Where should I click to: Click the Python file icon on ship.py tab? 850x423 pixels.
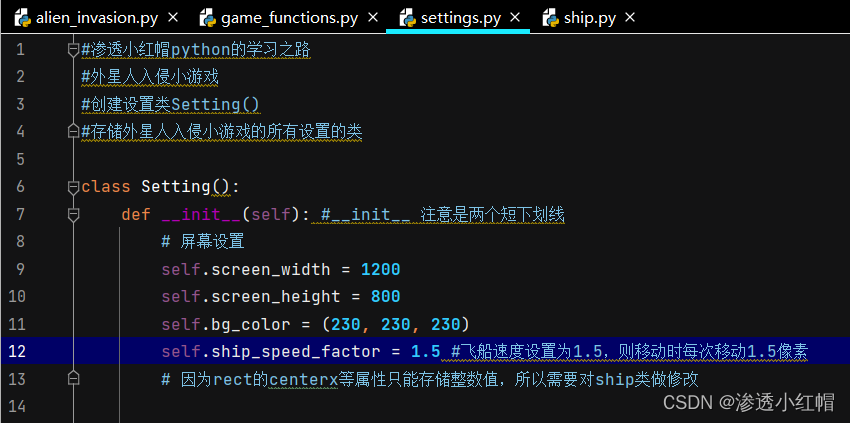[x=551, y=18]
